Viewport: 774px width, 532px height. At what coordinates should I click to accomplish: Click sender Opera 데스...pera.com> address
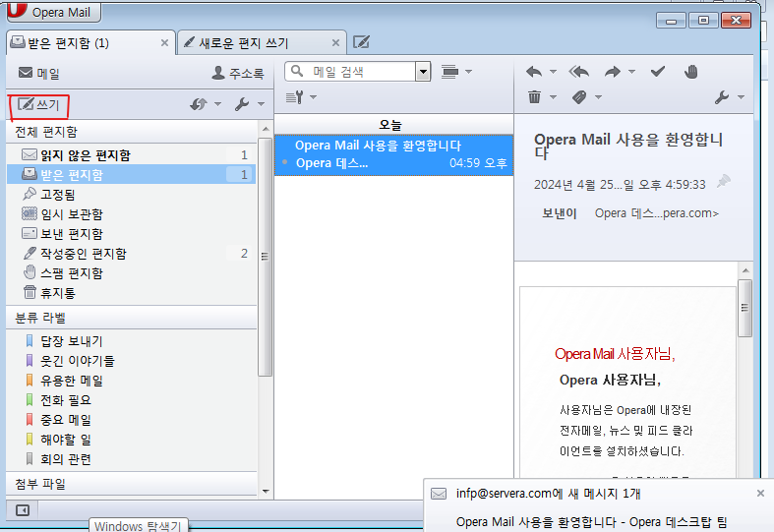tap(657, 213)
